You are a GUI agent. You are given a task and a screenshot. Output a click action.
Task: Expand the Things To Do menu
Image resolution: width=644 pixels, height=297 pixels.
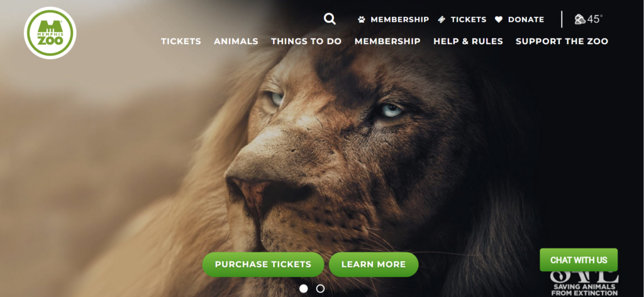[306, 42]
